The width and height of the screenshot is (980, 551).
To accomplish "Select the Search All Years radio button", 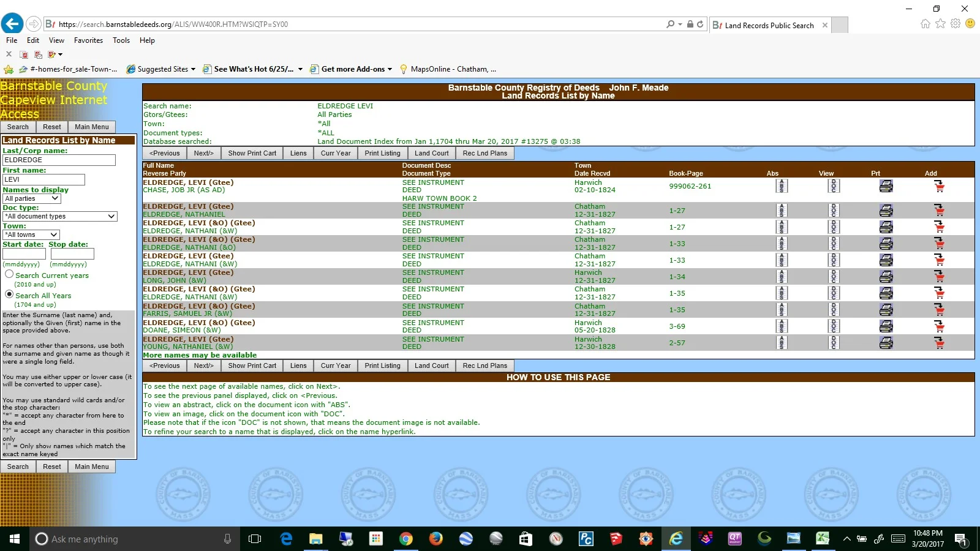I will click(9, 294).
